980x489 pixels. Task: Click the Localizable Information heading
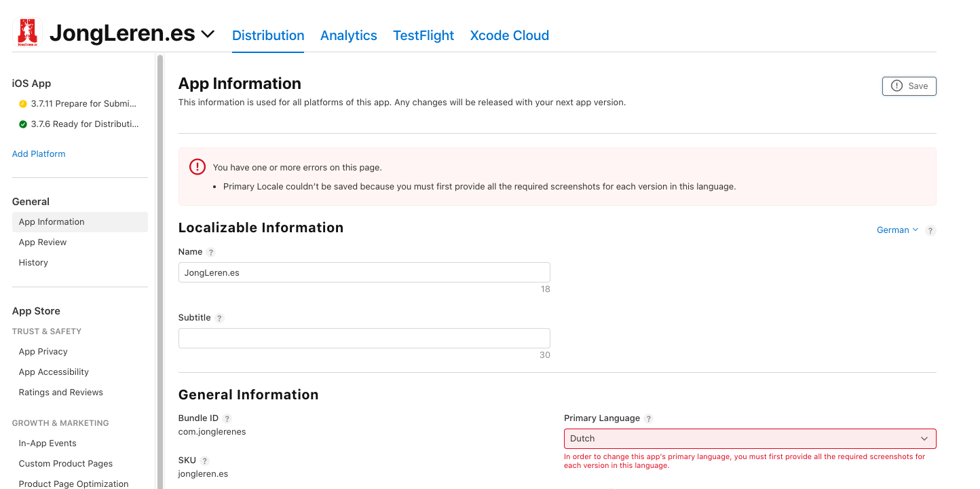point(261,228)
